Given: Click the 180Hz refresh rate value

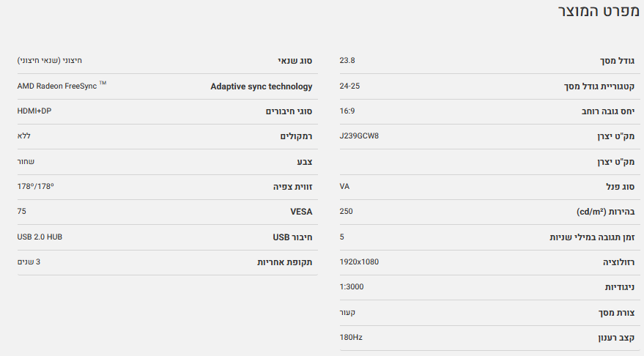Looking at the screenshot, I should (351, 337).
